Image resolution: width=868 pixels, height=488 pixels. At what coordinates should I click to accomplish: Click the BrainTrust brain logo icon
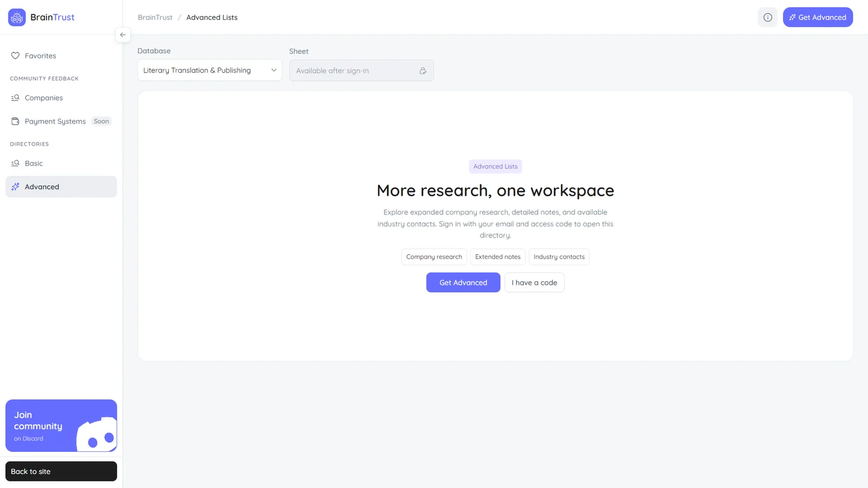(17, 17)
